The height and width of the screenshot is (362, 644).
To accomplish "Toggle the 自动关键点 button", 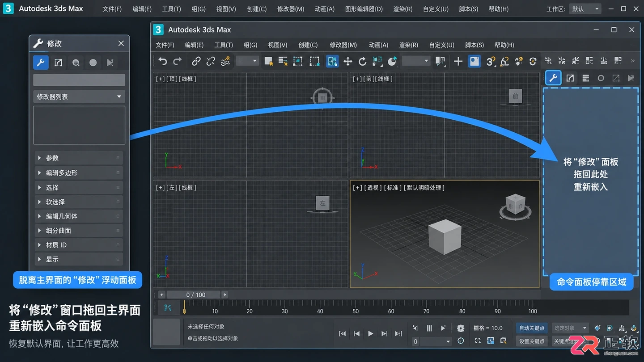I will point(532,328).
